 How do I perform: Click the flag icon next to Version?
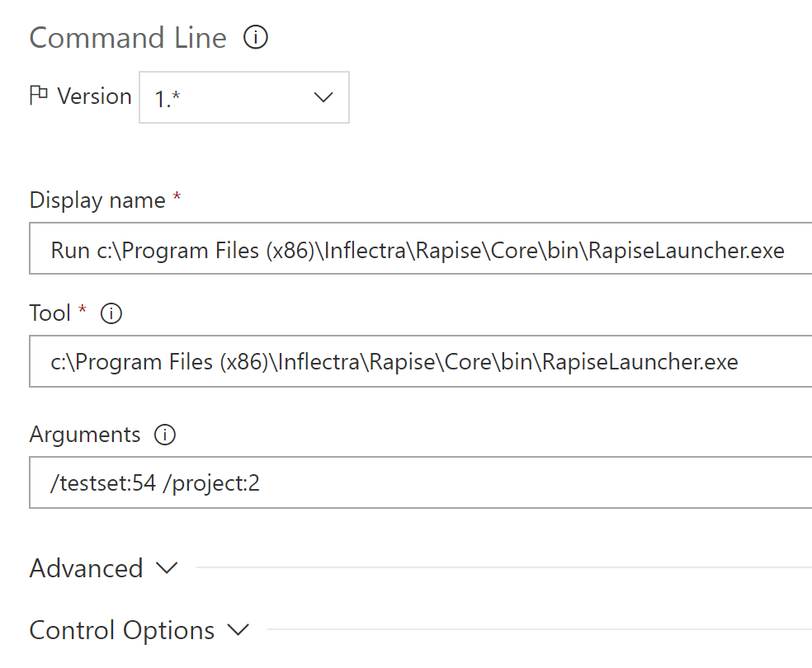click(x=39, y=96)
